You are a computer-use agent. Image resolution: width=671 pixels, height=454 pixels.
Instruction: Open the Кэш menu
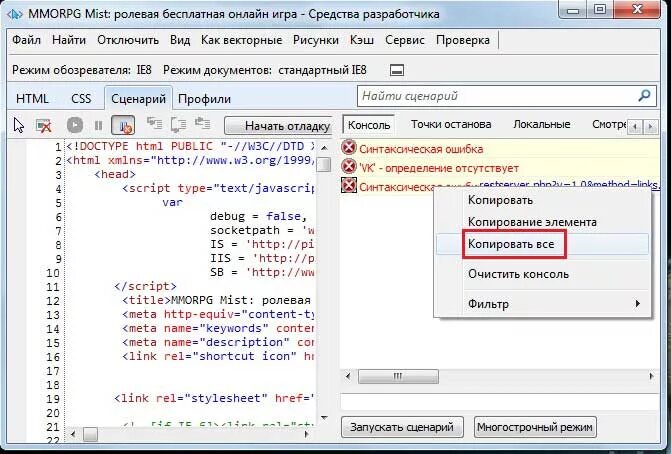click(362, 40)
